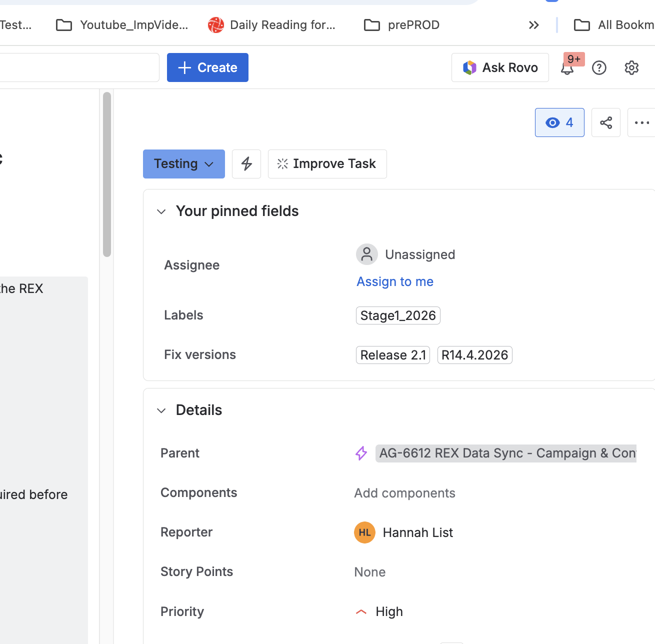Open Daily Reading bookmark
This screenshot has height=644, width=655.
click(x=271, y=25)
